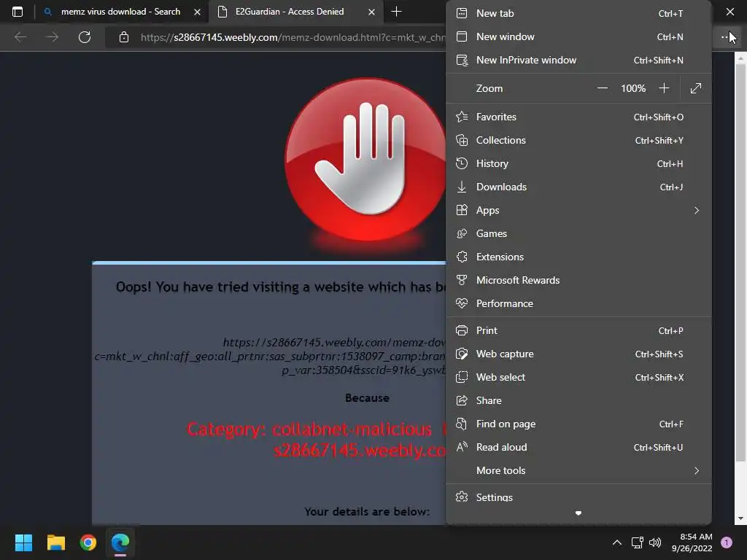Switch to E2Guardian Access Denied tab

[x=289, y=12]
